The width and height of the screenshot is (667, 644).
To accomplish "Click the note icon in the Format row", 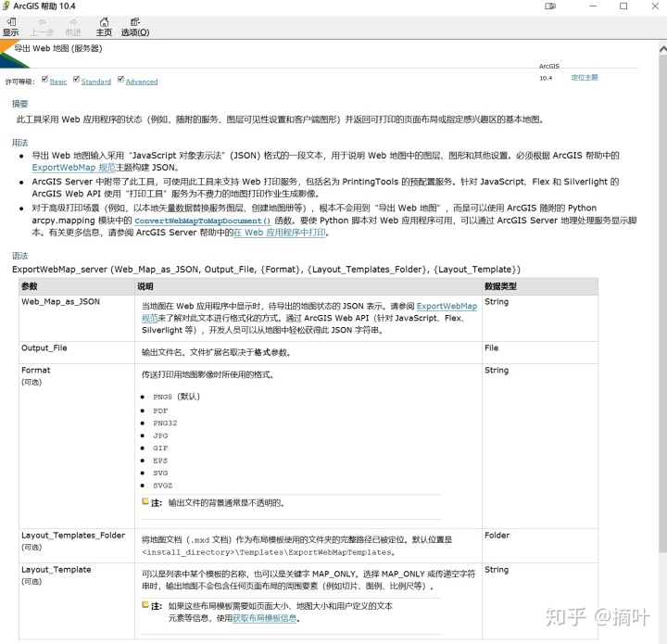I will coord(145,501).
